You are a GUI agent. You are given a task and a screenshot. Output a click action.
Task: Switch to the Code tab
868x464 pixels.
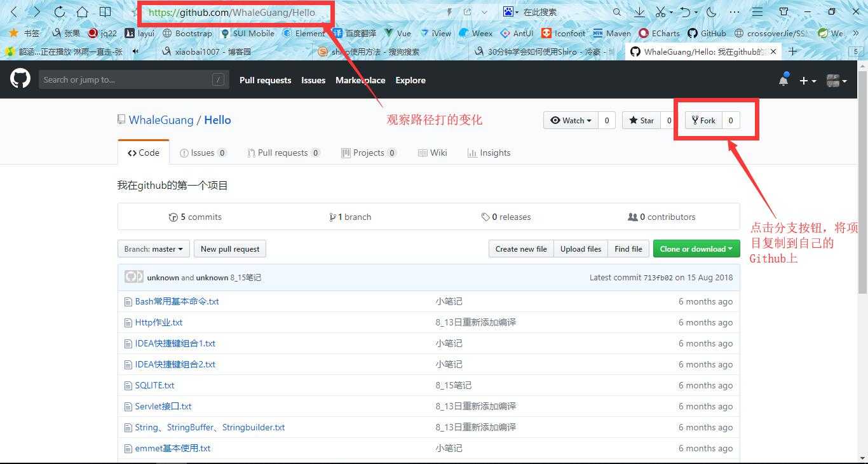[144, 153]
